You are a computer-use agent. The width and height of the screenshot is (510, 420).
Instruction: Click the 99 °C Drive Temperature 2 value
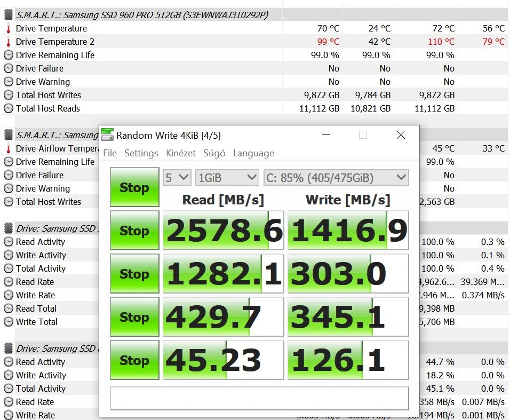328,42
